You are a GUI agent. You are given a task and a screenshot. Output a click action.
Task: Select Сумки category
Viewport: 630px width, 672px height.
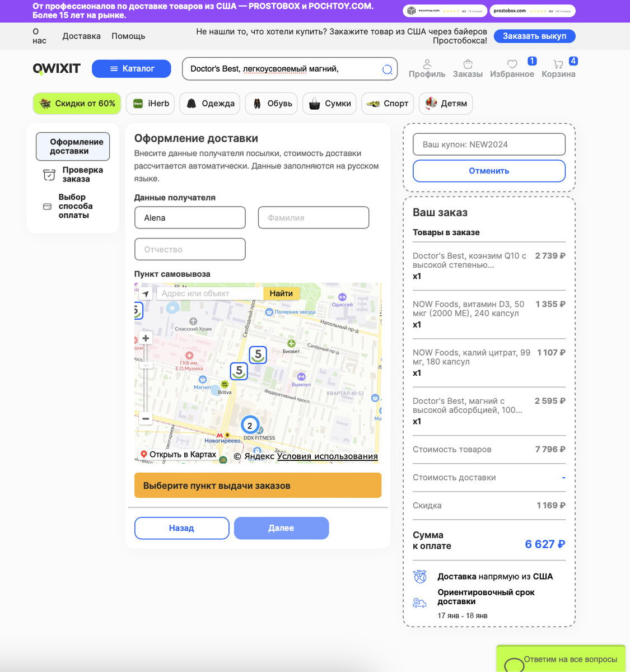click(329, 104)
